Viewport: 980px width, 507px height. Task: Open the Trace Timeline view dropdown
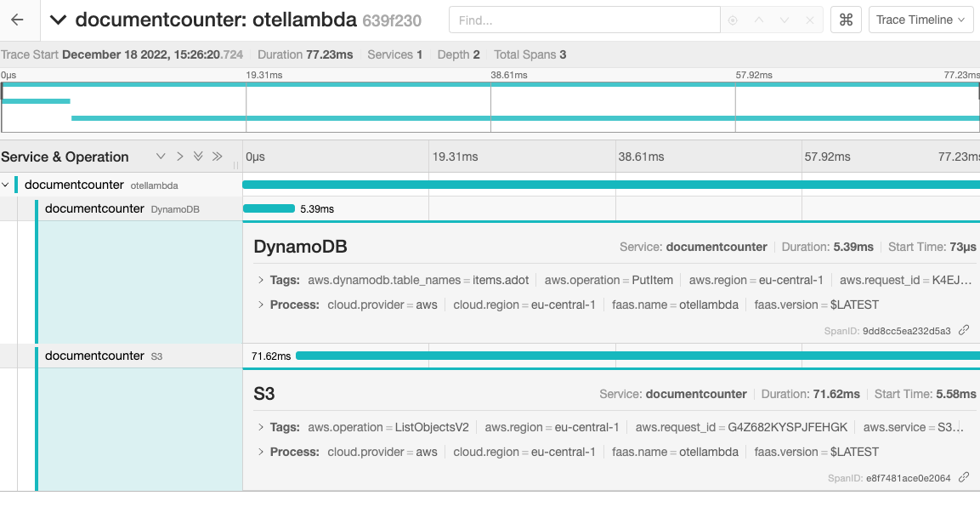(x=921, y=20)
